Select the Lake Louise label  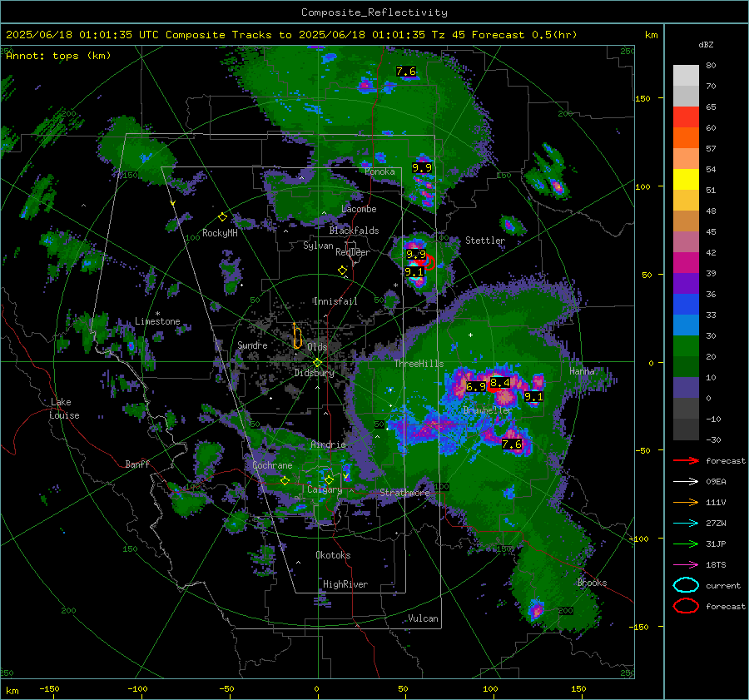pos(65,409)
